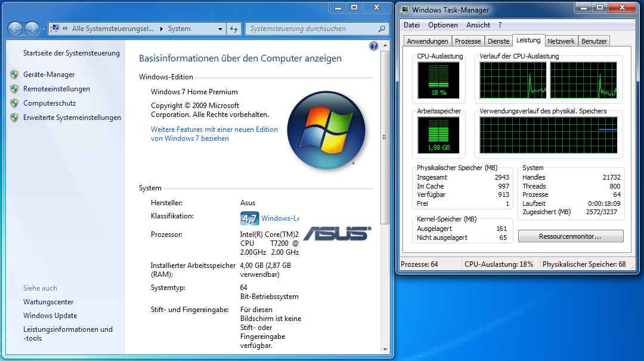644x361 pixels.
Task: Click the refresh button next to address bar
Action: click(x=234, y=29)
